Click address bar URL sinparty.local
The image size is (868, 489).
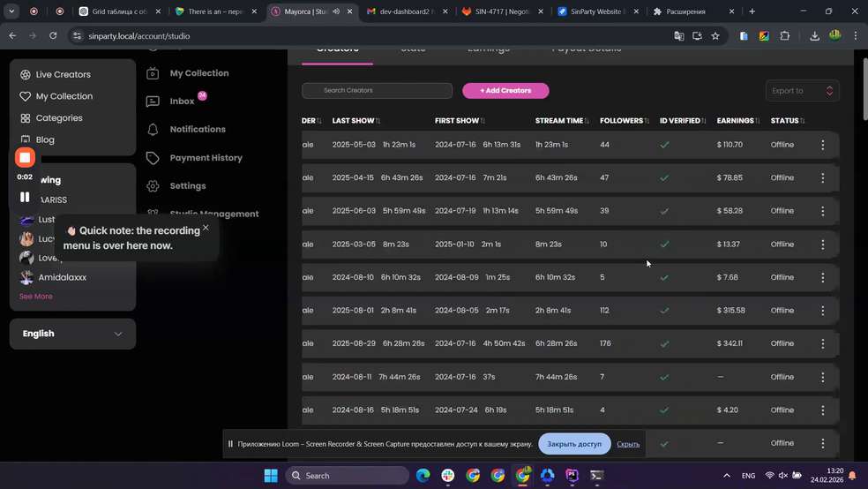point(139,36)
